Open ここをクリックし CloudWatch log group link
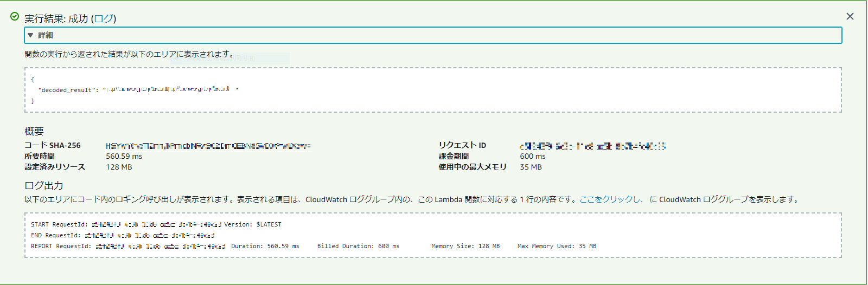868x285 pixels. tap(611, 199)
